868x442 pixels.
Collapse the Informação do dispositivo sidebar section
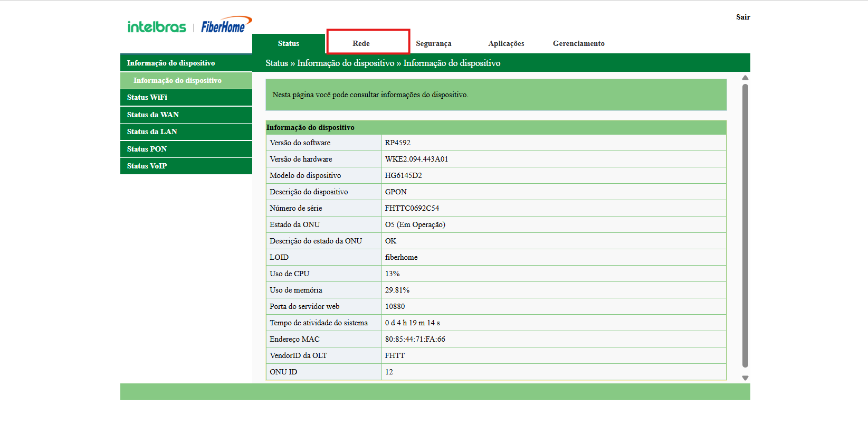[171, 63]
